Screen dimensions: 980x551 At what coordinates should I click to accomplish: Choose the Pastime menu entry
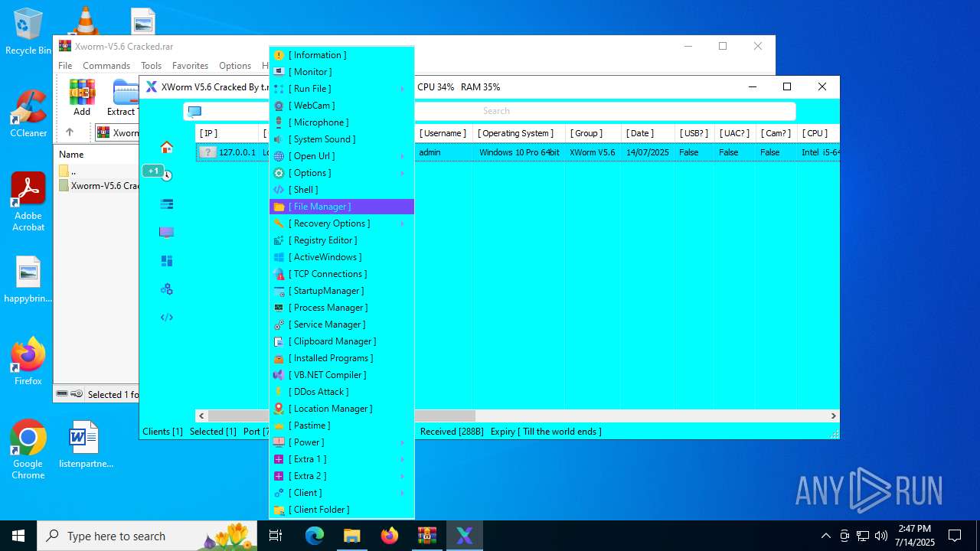(341, 425)
